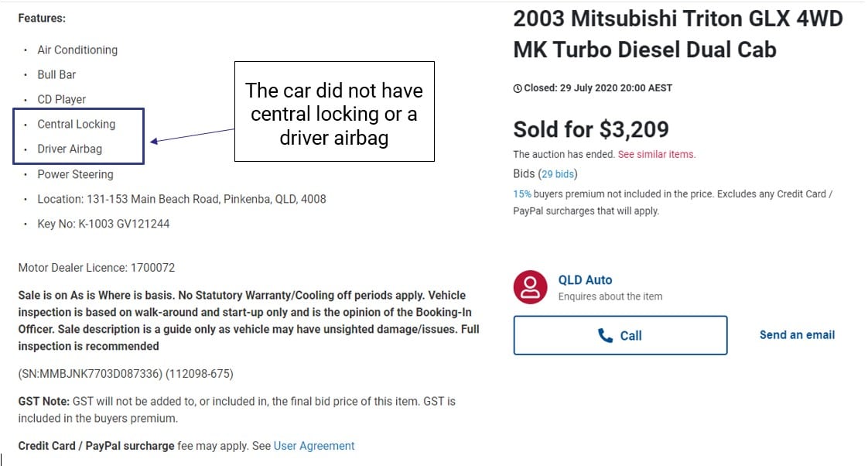Click the Key No K-1003 line
868x466 pixels.
[x=103, y=224]
